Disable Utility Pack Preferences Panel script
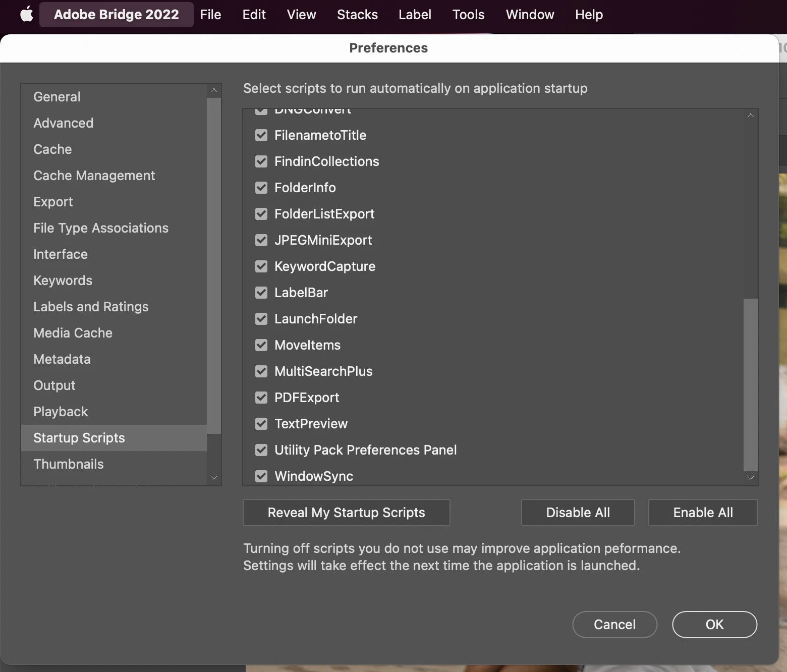This screenshot has height=672, width=787. click(x=261, y=450)
